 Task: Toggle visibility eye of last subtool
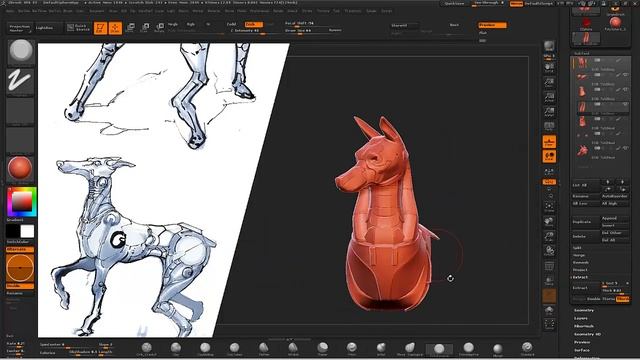pos(626,148)
